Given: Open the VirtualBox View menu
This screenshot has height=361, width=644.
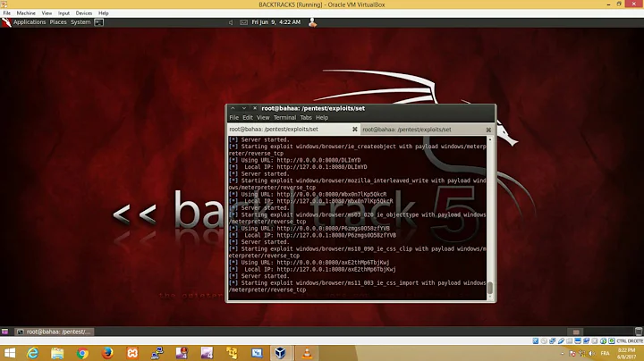Looking at the screenshot, I should pos(47,13).
